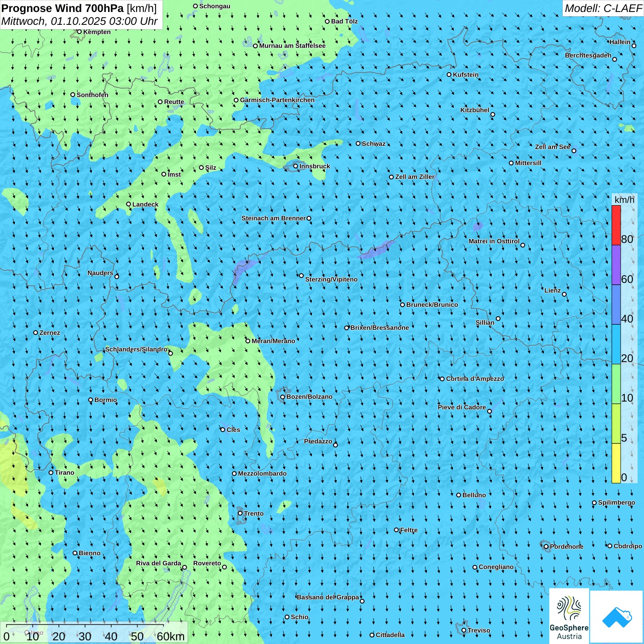Click the Zell am See label
The height and width of the screenshot is (644, 644).
click(x=552, y=147)
